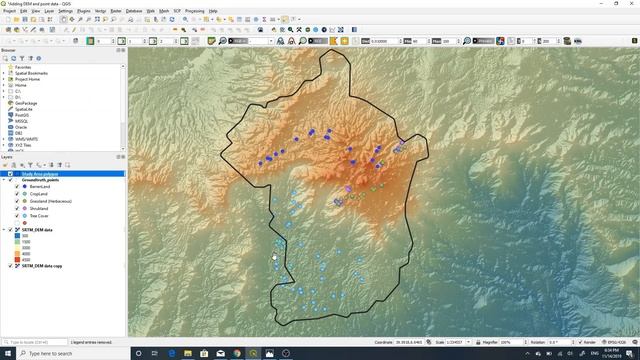Open the Vector menu

click(100, 11)
